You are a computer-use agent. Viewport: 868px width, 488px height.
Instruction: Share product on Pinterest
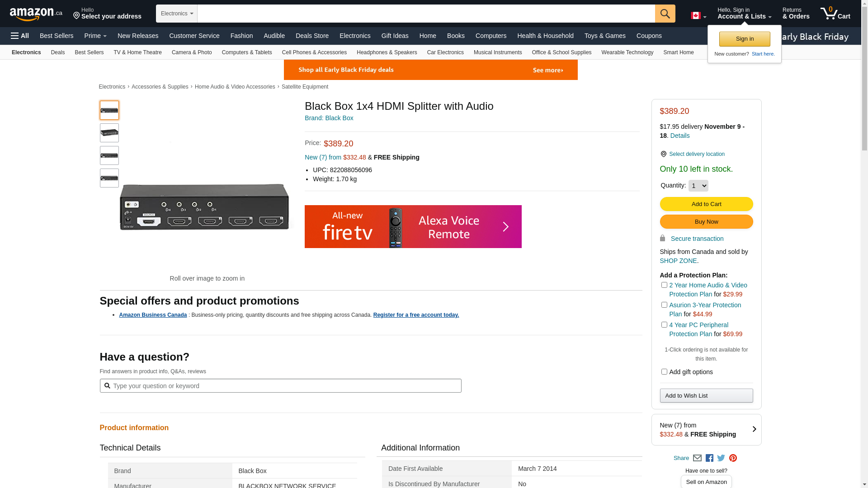click(733, 458)
